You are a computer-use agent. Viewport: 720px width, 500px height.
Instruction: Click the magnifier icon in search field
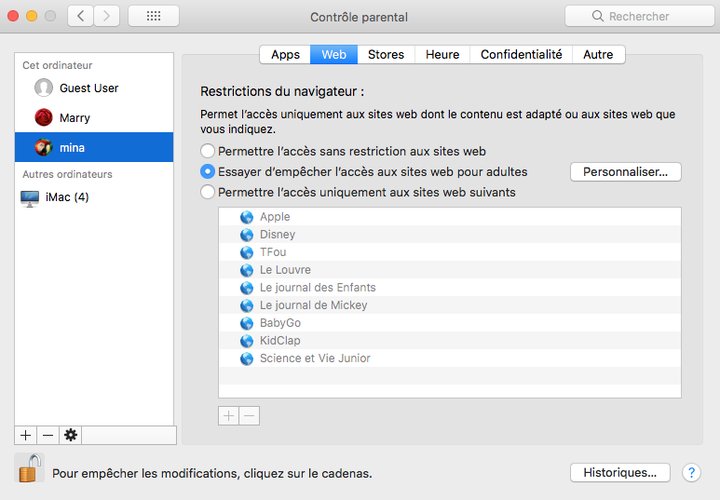tap(597, 16)
